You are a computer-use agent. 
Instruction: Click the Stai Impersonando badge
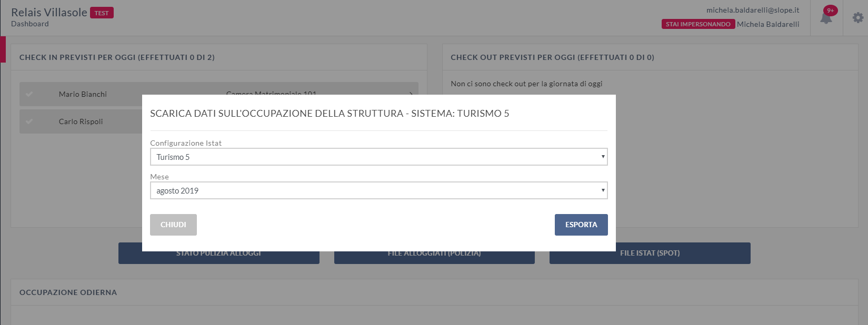(698, 24)
